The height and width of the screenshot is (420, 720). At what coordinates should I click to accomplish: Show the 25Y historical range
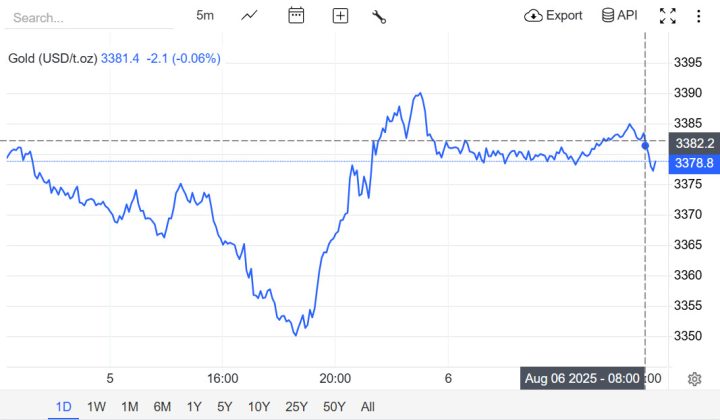point(296,406)
